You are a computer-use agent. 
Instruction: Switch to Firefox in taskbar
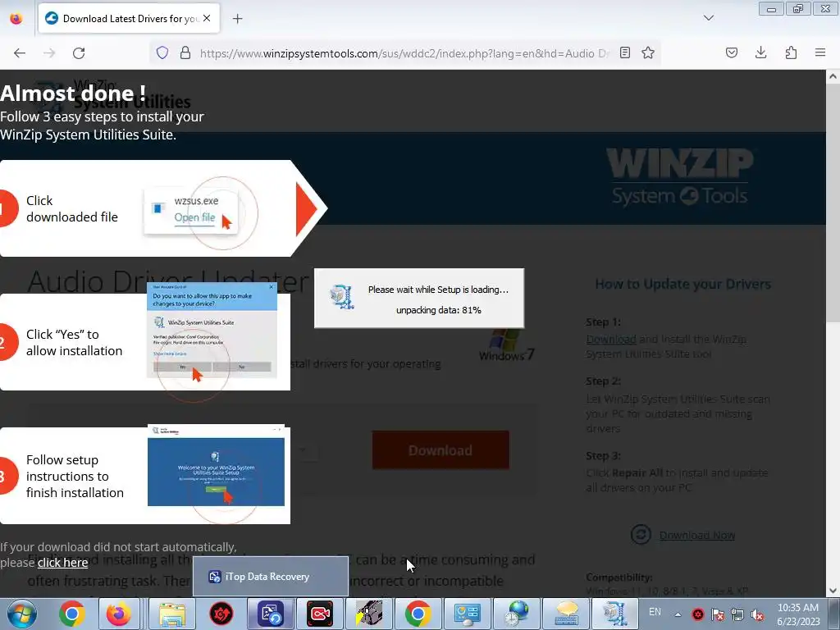pyautogui.click(x=118, y=614)
